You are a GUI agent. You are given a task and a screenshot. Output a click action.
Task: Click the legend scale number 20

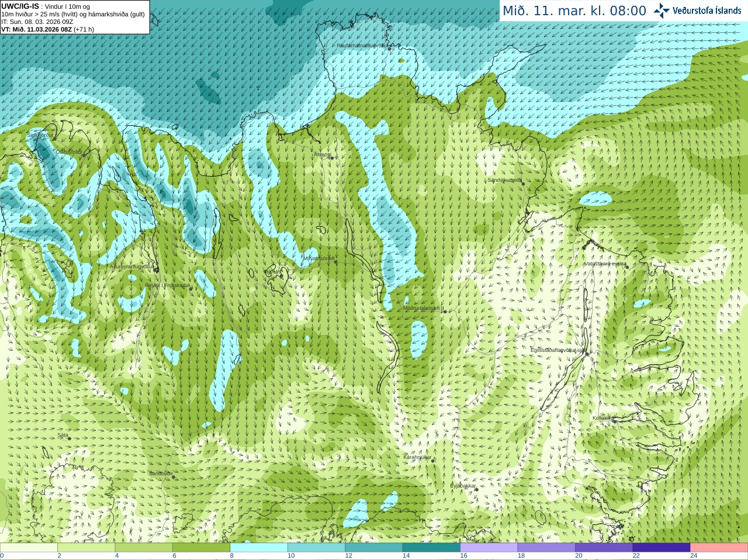coord(579,556)
